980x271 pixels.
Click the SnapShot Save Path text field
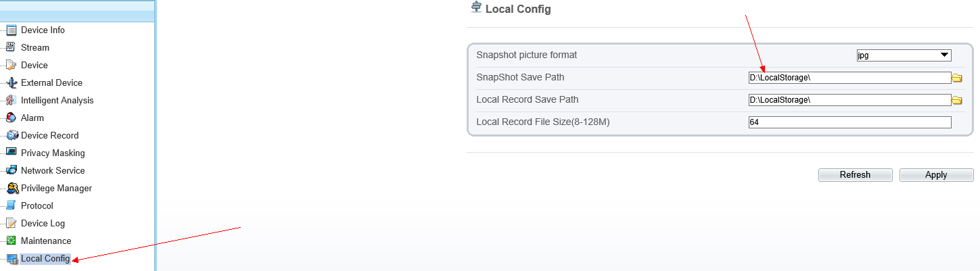849,78
